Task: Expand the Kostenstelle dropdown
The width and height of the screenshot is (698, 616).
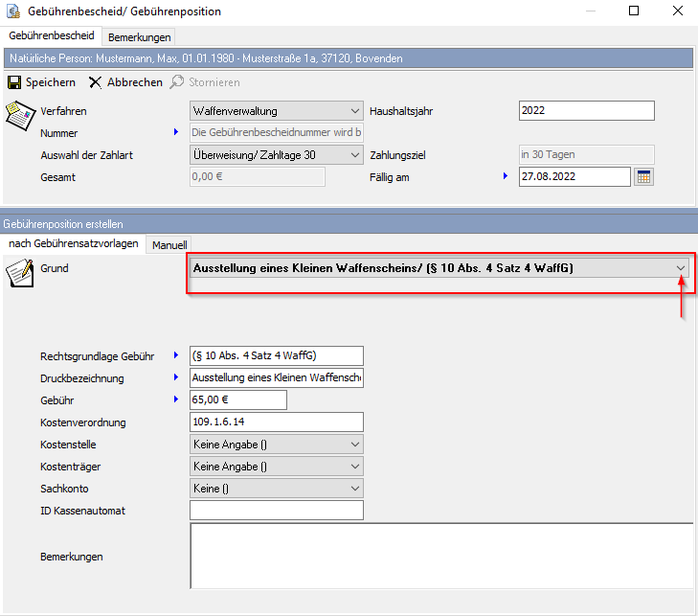Action: (355, 445)
